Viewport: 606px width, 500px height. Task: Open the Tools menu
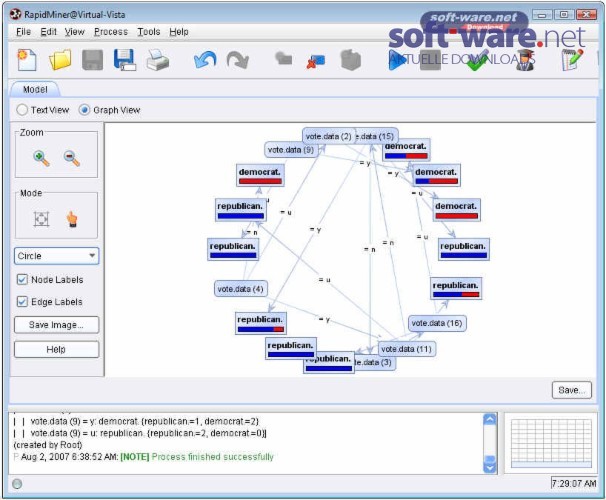(x=149, y=32)
